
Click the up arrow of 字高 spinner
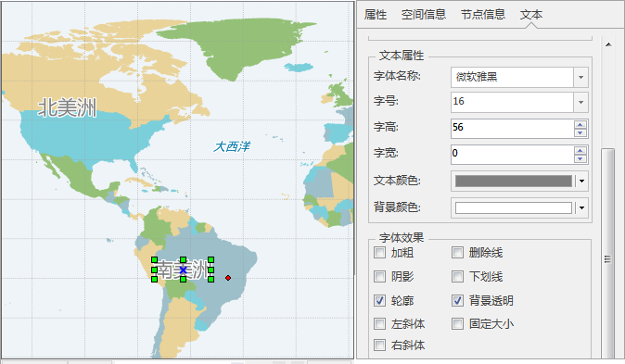click(x=580, y=125)
